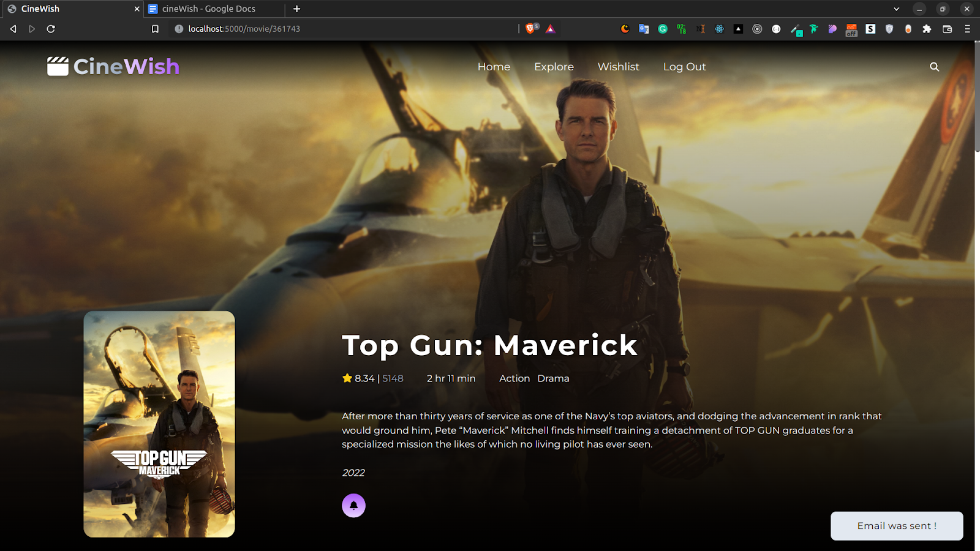Viewport: 980px width, 551px height.
Task: Open a new browser tab
Action: point(296,9)
